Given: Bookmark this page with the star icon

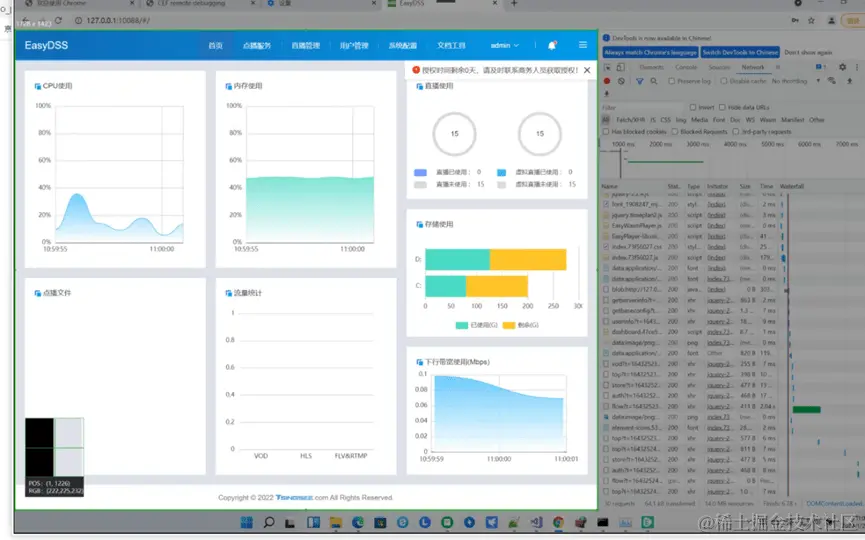Looking at the screenshot, I should click(811, 20).
